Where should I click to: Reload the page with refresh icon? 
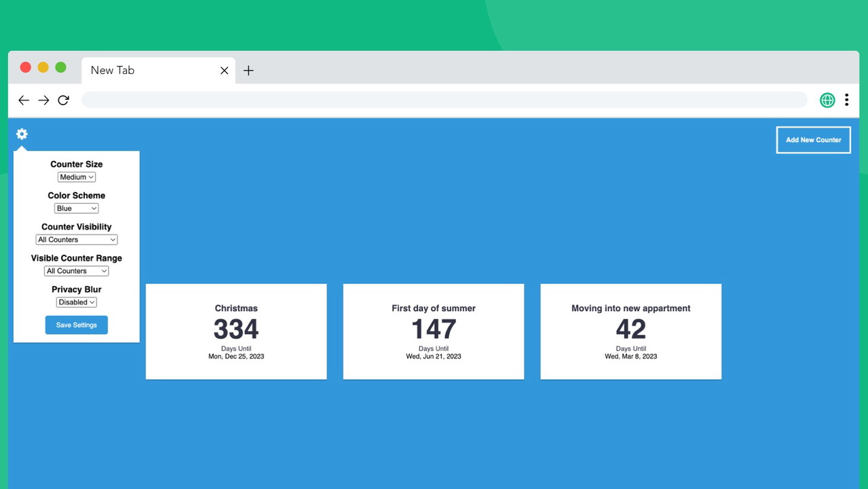click(x=64, y=101)
